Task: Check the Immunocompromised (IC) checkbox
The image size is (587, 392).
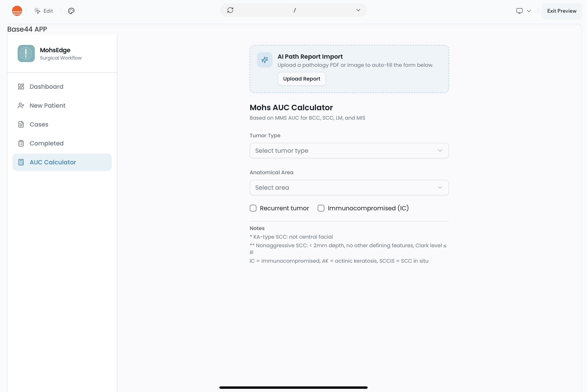Action: point(321,208)
